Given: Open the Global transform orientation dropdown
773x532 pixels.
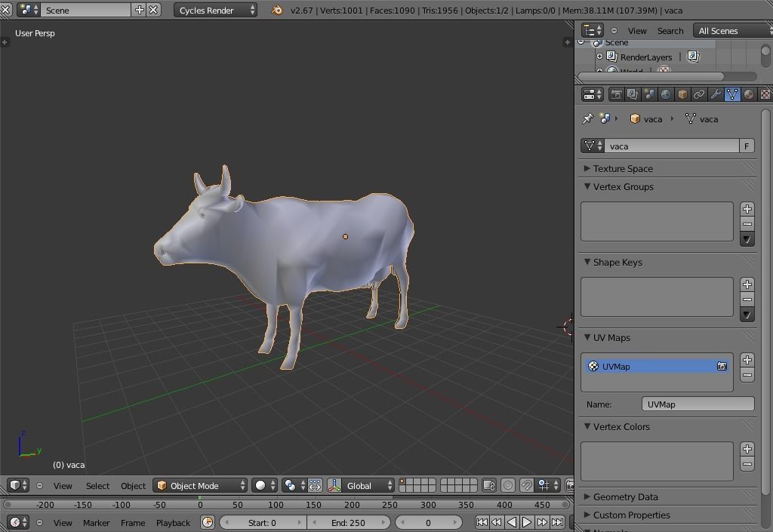Looking at the screenshot, I should click(368, 486).
